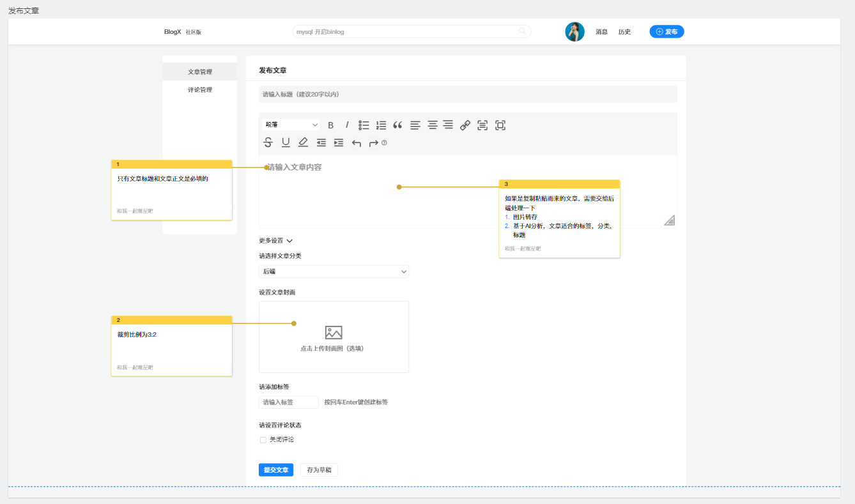Viewport: 855px width, 504px height.
Task: Collapse the 更多设置 section
Action: click(x=275, y=241)
